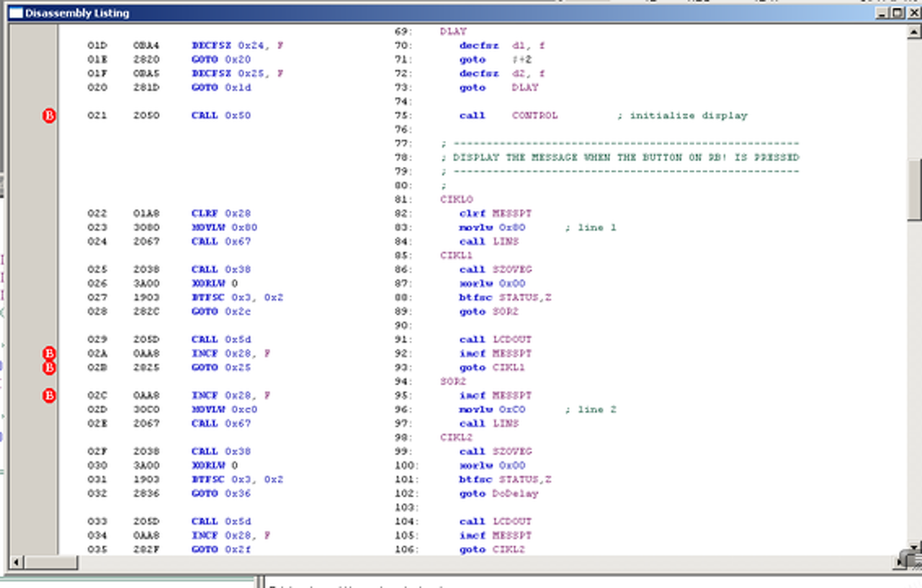Select the instruction 'GOTO 0x1d'
This screenshot has width=922, height=588.
click(x=221, y=88)
